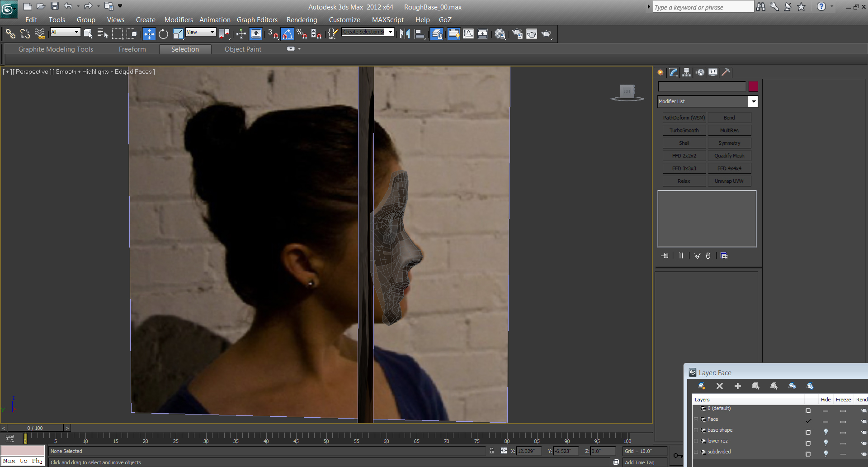Unhide the subdivided layer lightbulb

[x=826, y=454]
